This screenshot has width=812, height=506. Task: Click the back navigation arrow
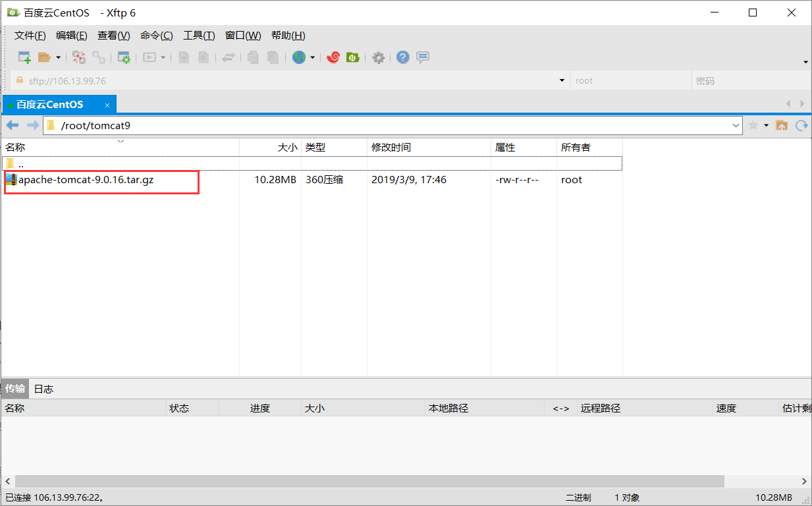tap(12, 125)
